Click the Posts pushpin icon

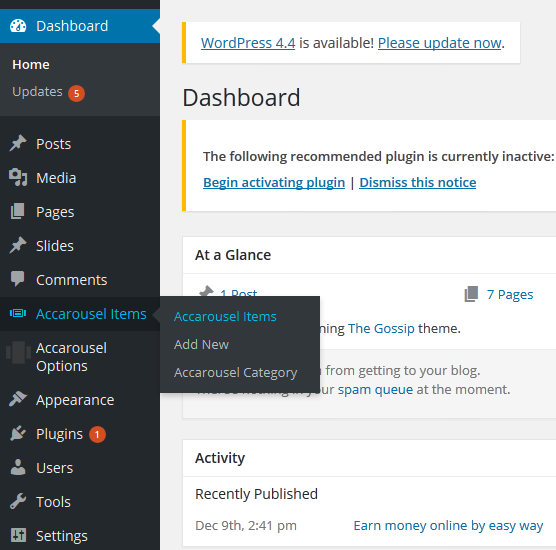click(18, 144)
